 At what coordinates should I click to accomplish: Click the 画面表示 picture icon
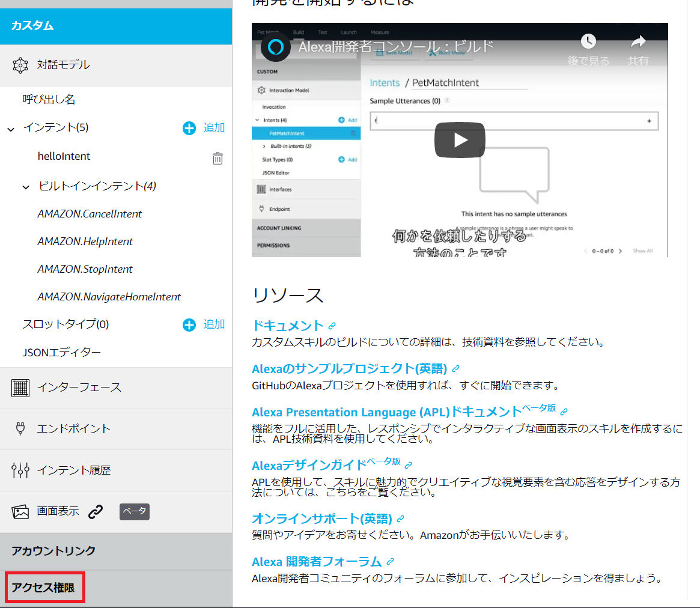tap(20, 511)
